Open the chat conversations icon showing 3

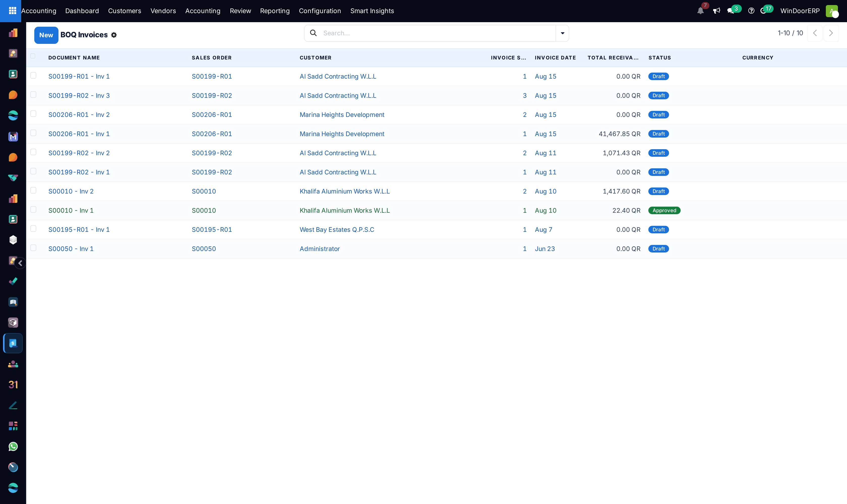point(731,11)
